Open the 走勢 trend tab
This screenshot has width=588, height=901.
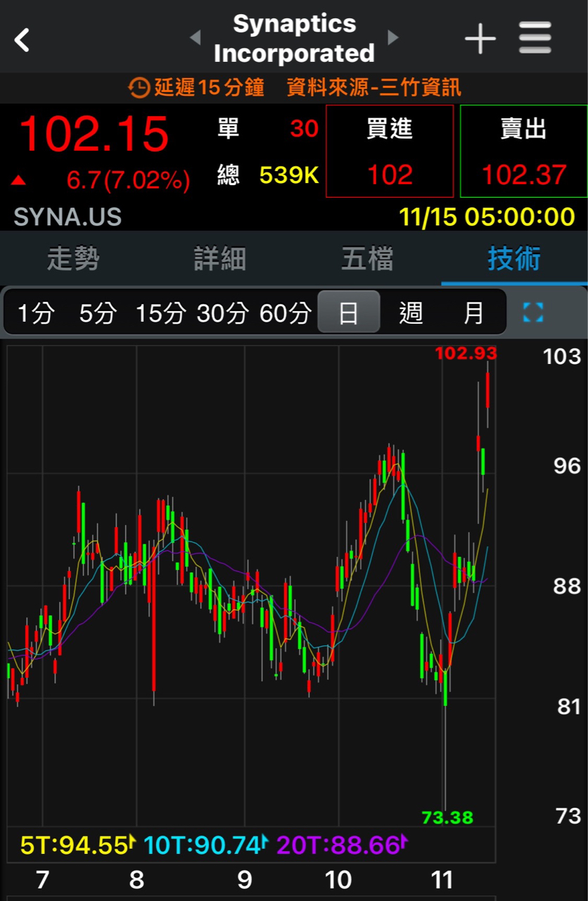tap(73, 259)
